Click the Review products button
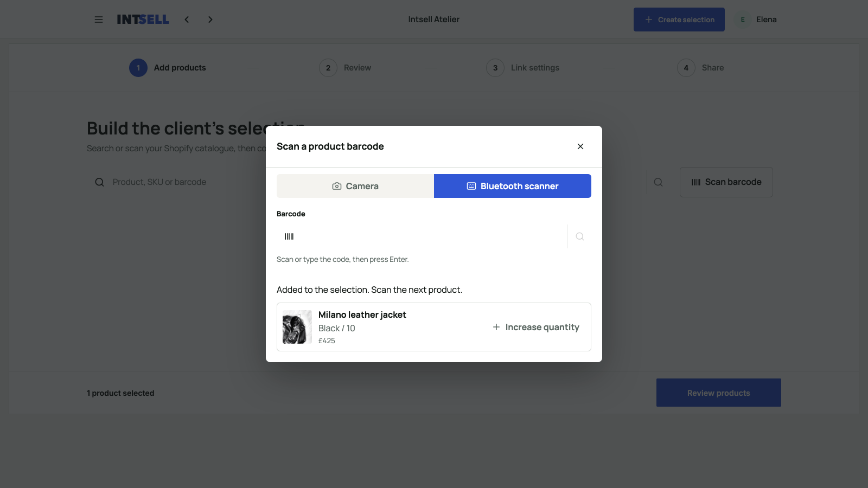868x488 pixels. click(x=719, y=393)
